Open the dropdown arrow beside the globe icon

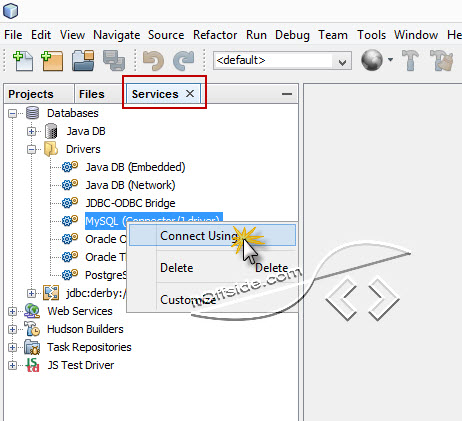tap(390, 60)
